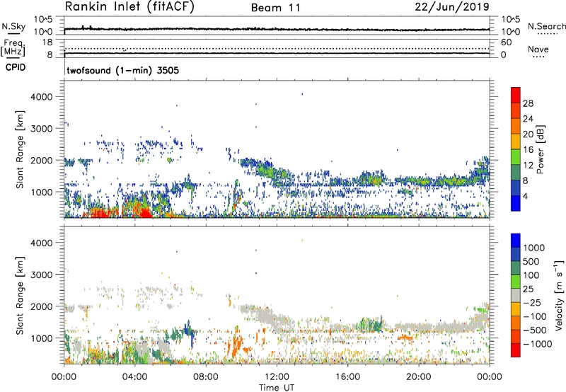The height and width of the screenshot is (392, 566).
Task: Click the '28' power colorbar tick
Action: coord(528,103)
